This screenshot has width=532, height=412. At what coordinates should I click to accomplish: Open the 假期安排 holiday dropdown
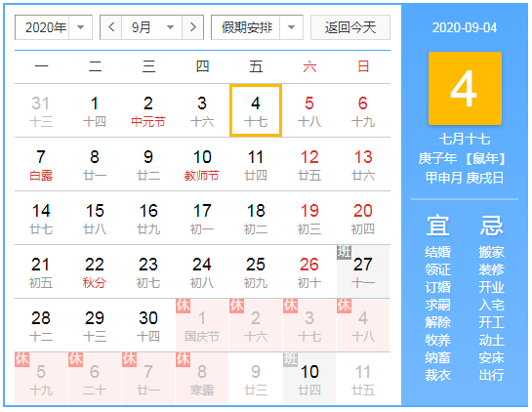pyautogui.click(x=257, y=27)
